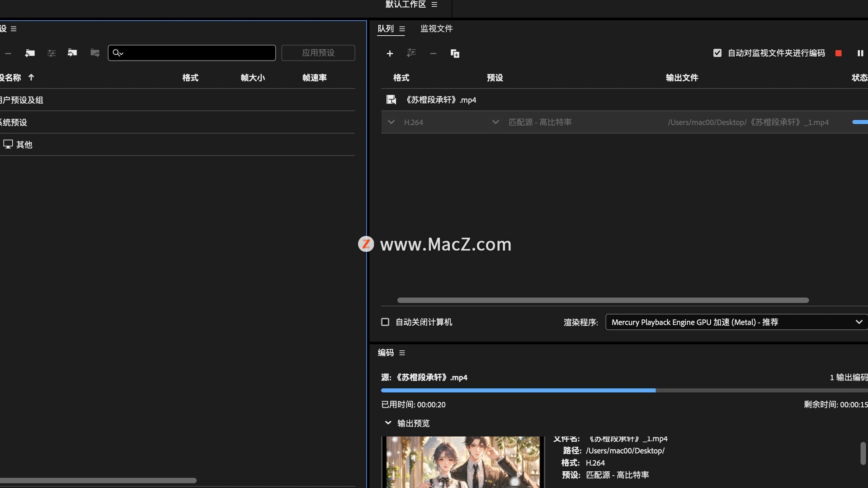
Task: Pause the encoding queue
Action: pos(860,53)
